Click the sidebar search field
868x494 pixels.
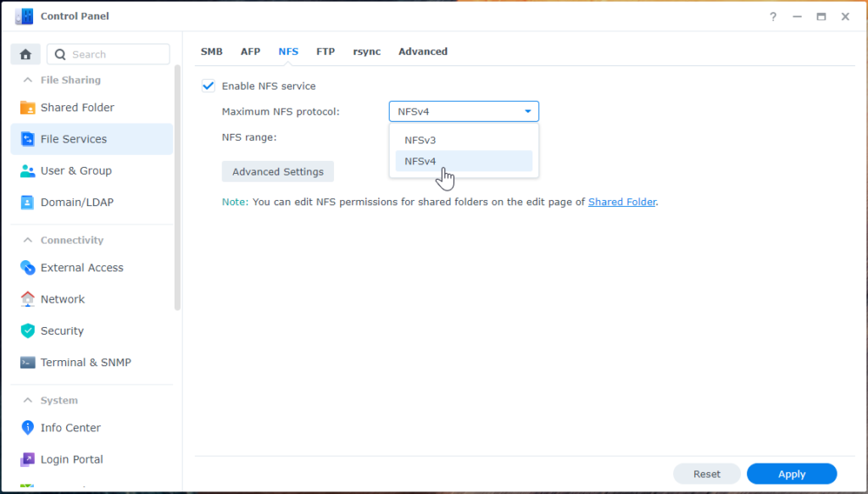pyautogui.click(x=108, y=53)
